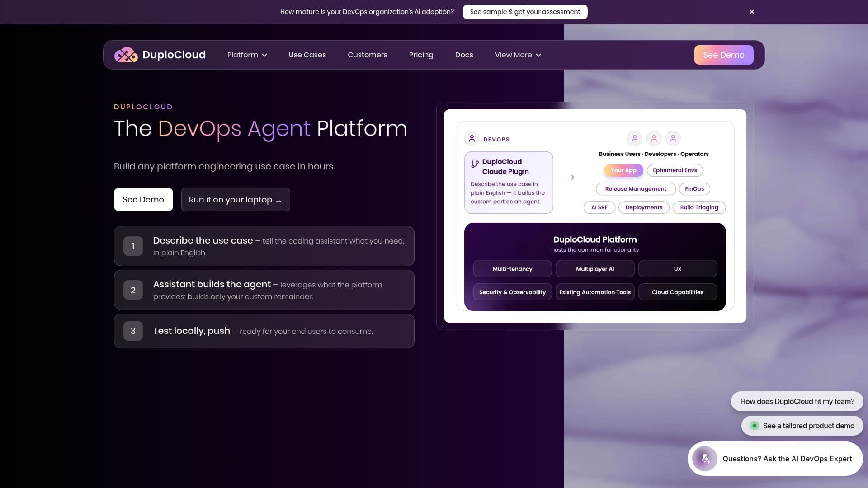This screenshot has width=868, height=488.
Task: Open the Pricing page
Action: pos(421,55)
